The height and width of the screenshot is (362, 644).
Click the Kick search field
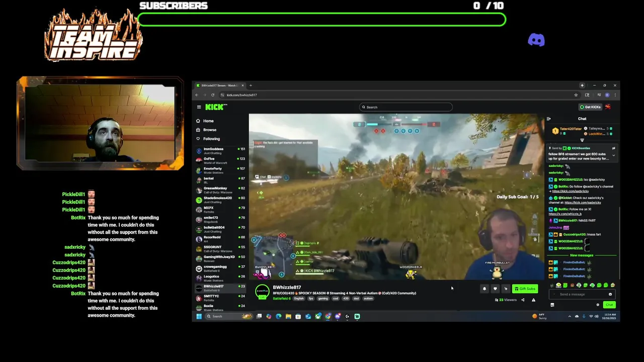(x=406, y=107)
